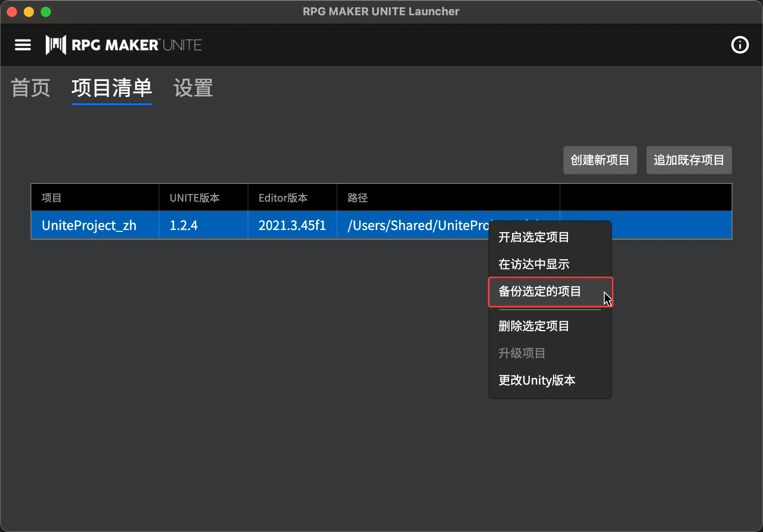Choose 更改Unity版本 from the context menu
Image resolution: width=763 pixels, height=532 pixels.
coord(550,380)
